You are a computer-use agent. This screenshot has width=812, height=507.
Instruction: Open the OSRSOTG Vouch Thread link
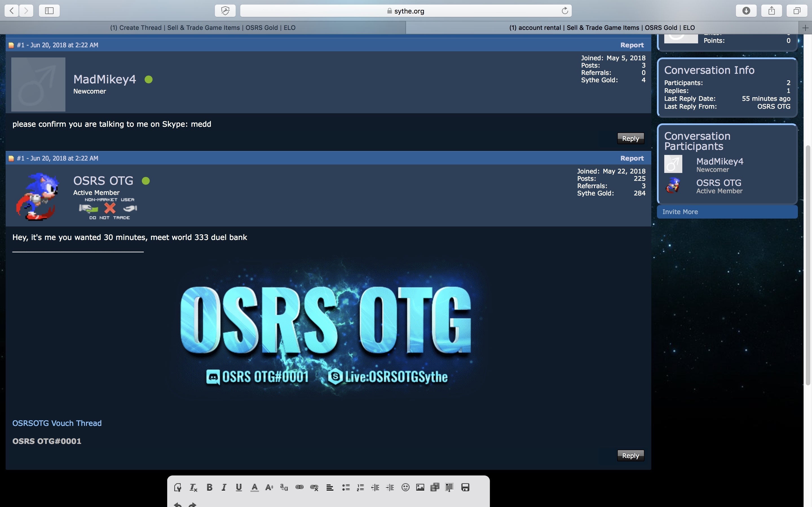[57, 423]
